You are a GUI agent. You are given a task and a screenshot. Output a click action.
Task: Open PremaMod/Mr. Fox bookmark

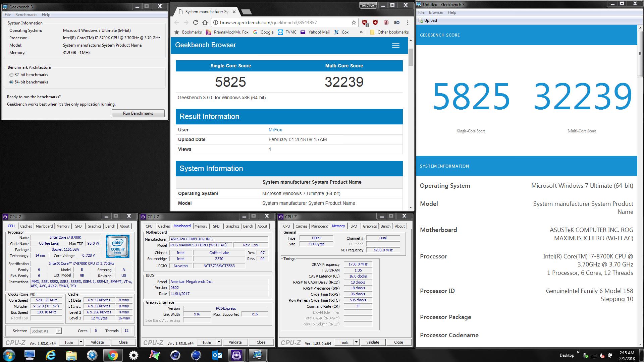click(227, 32)
